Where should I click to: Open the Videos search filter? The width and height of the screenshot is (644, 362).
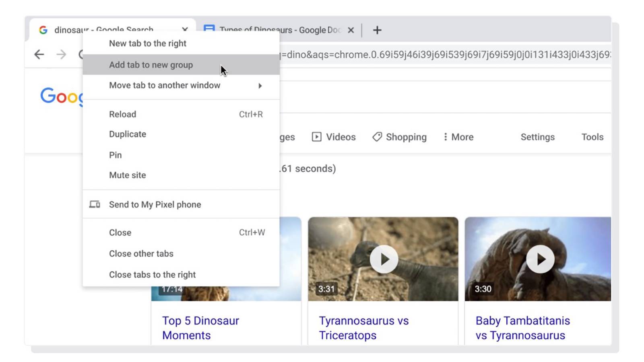(x=334, y=137)
